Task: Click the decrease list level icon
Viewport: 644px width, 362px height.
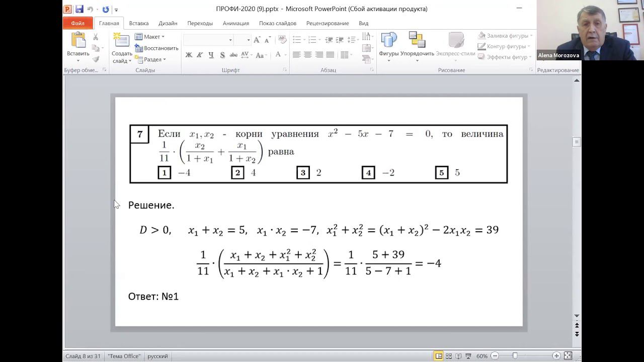Action: tap(329, 40)
